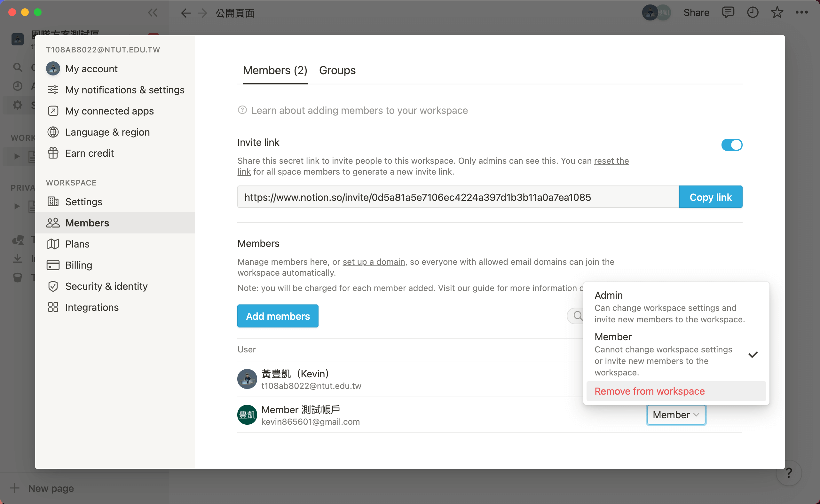Click the kevin865601@gmail.com email text
This screenshot has height=504, width=820.
pos(310,422)
